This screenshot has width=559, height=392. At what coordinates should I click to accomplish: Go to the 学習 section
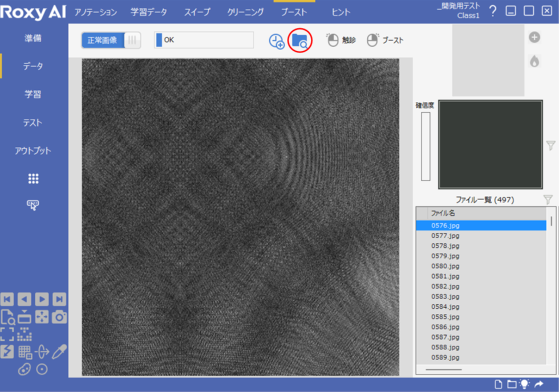tap(33, 95)
